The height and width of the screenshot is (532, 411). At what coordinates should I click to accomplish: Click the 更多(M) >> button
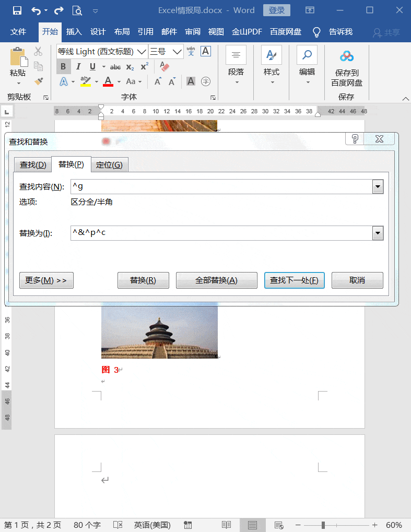coord(46,280)
